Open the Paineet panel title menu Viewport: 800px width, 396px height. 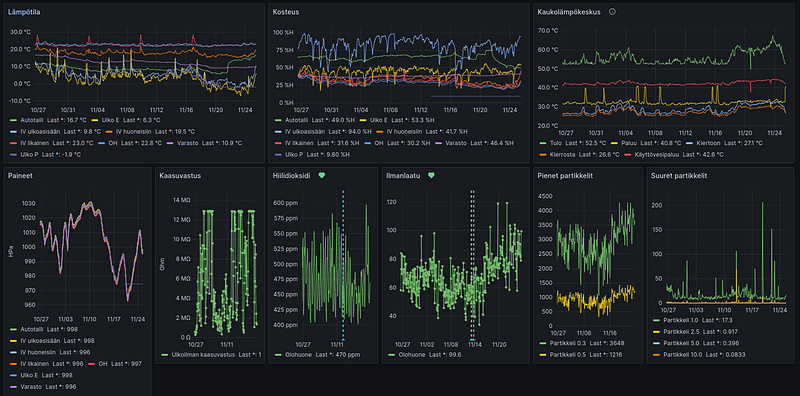(x=19, y=176)
